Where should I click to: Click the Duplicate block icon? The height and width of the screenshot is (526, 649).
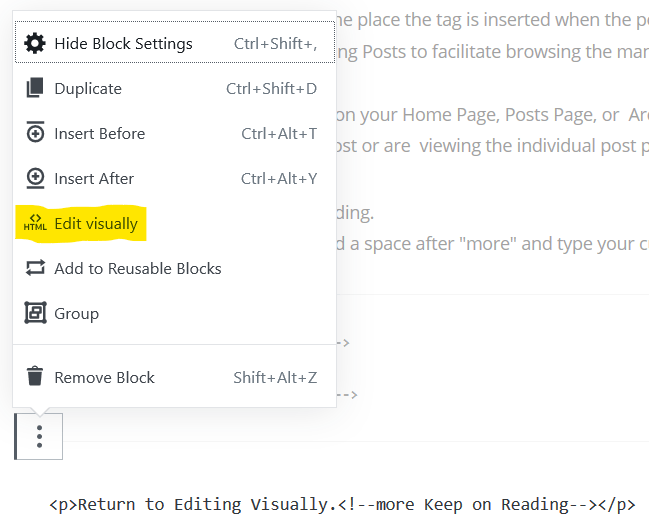35,89
